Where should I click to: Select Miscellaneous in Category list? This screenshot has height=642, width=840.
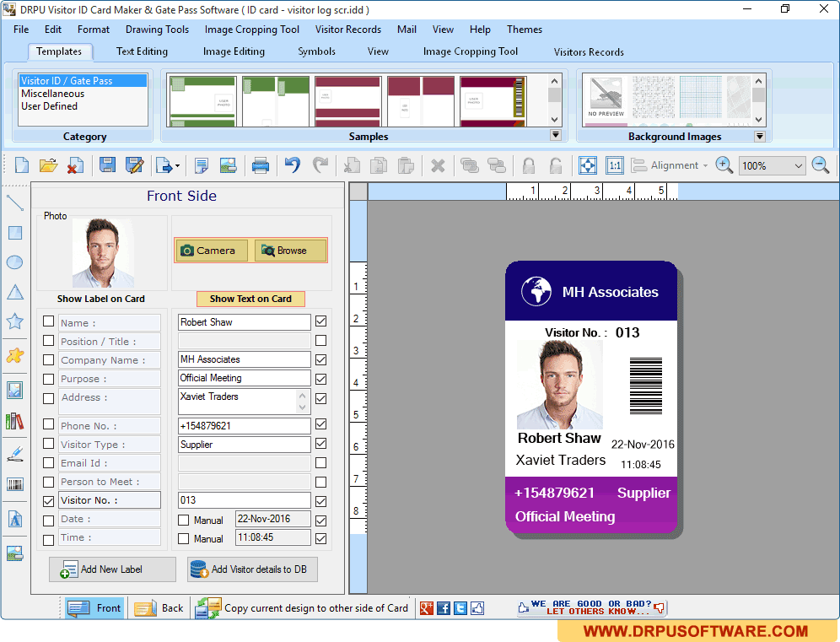[52, 94]
